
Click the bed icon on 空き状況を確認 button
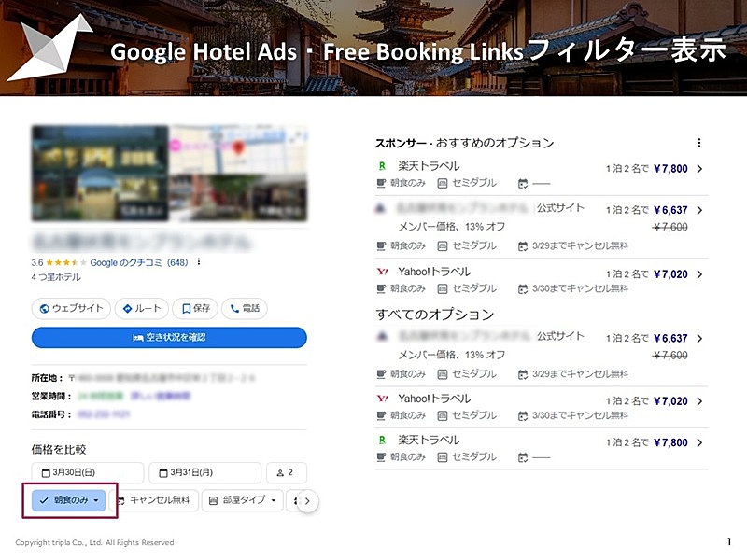coord(137,338)
